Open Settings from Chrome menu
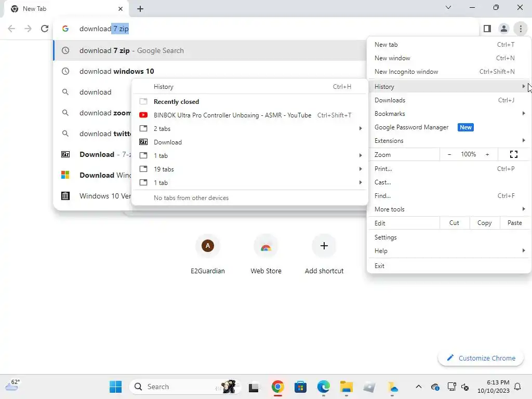 pyautogui.click(x=449, y=237)
